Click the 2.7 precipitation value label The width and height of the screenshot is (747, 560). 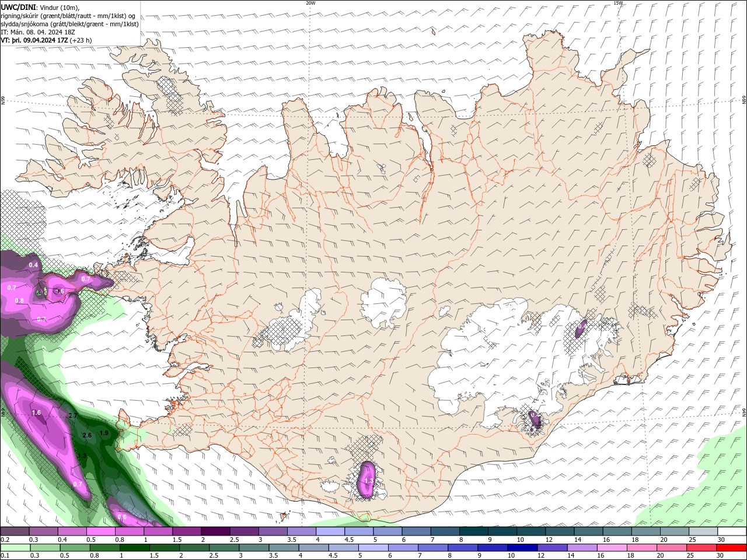[73, 415]
